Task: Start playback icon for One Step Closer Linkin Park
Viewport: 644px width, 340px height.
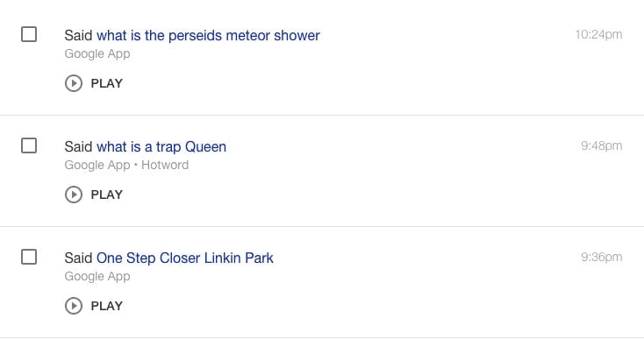Action: [74, 306]
